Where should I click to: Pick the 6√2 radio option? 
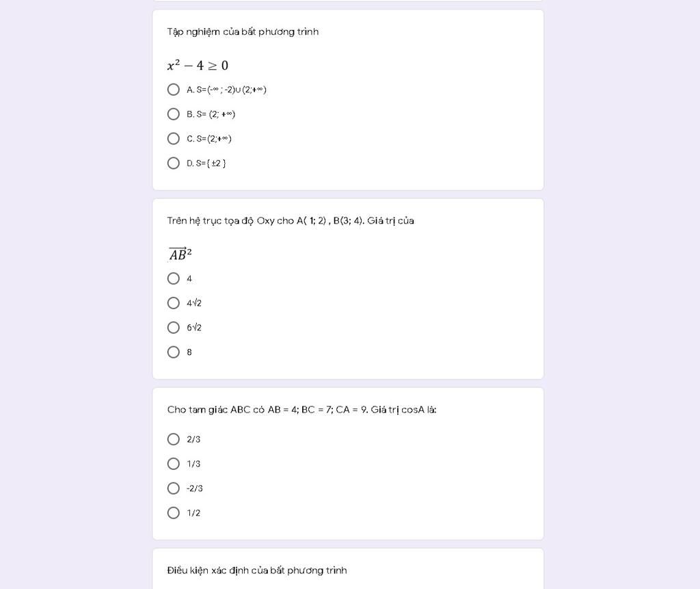(x=173, y=328)
